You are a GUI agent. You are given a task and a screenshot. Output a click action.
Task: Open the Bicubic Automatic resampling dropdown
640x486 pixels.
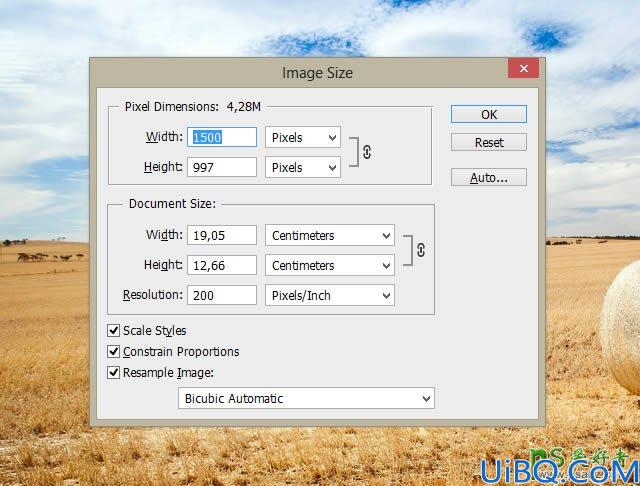coord(307,398)
